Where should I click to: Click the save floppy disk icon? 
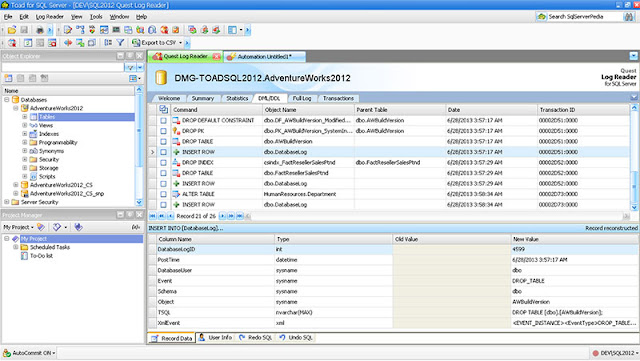[x=24, y=30]
